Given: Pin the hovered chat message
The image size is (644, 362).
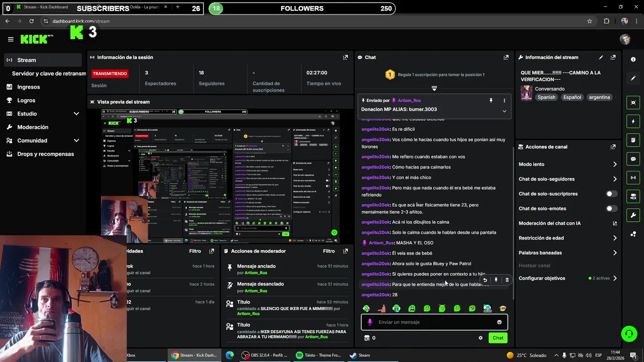Looking at the screenshot, I should 496,280.
